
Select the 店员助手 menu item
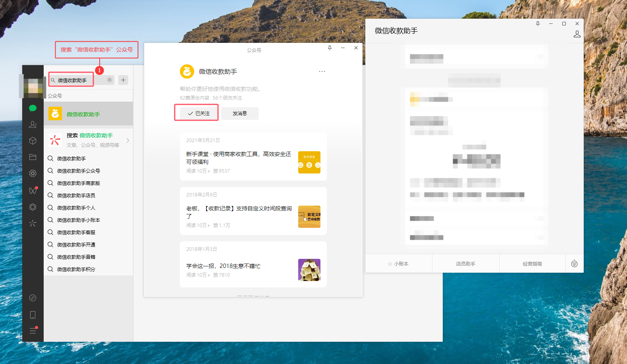465,264
